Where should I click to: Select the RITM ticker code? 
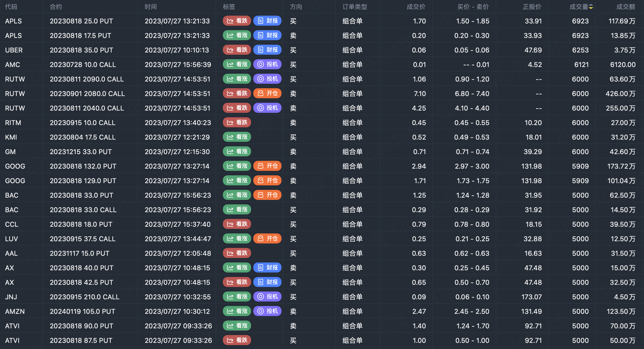[x=13, y=123]
